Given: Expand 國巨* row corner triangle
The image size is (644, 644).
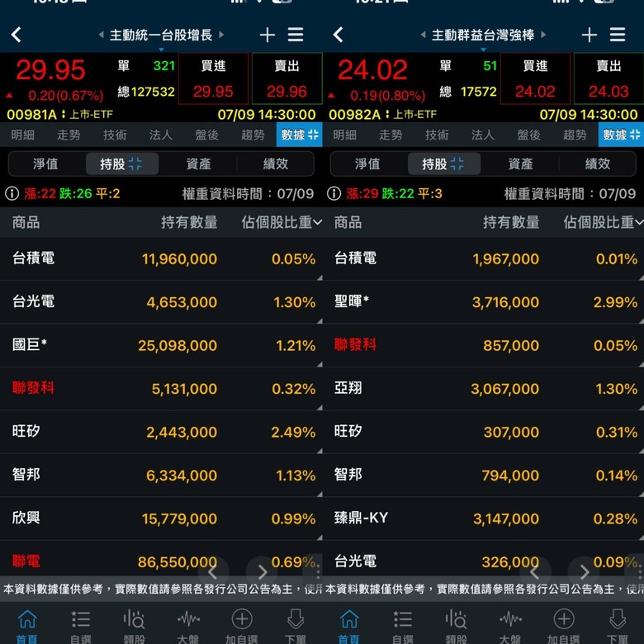Looking at the screenshot, I should (320, 364).
